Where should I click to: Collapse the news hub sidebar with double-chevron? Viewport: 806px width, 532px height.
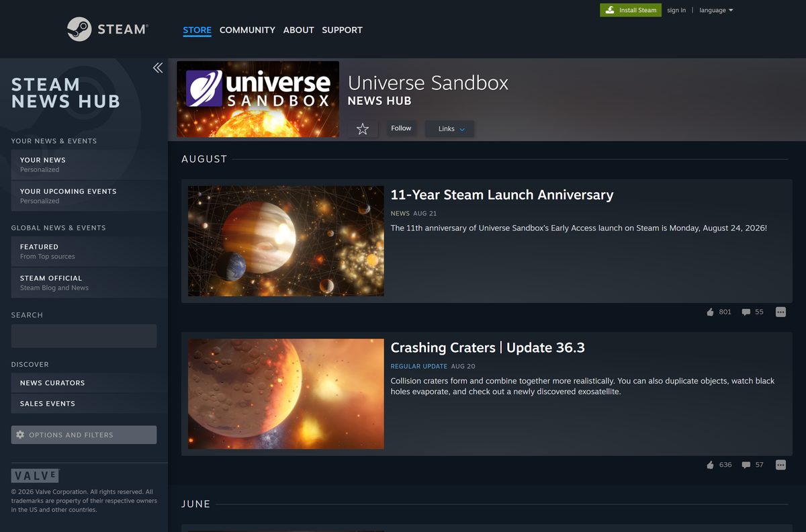click(158, 68)
